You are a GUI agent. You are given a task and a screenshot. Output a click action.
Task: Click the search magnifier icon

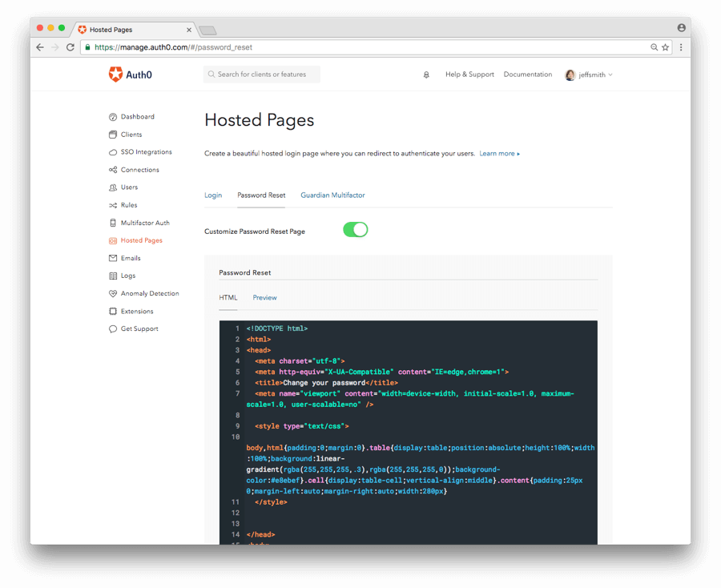[x=211, y=74]
